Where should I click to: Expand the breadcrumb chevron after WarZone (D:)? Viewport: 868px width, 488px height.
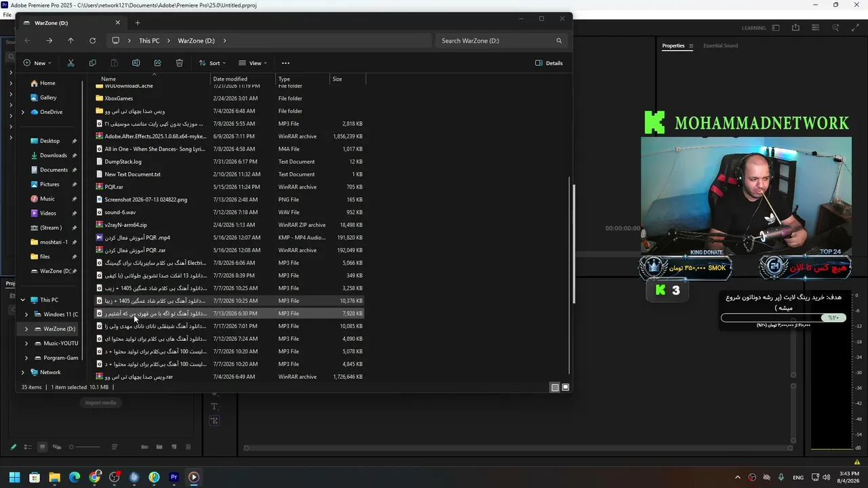[x=224, y=41]
